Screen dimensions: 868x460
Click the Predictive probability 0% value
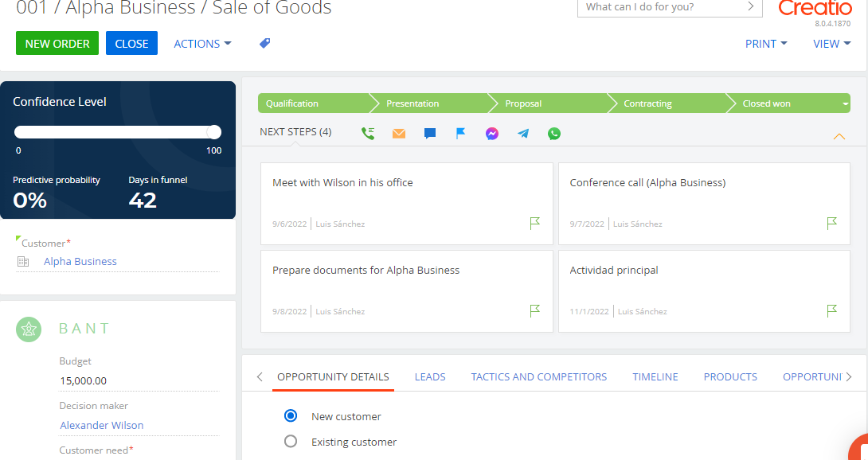click(30, 201)
